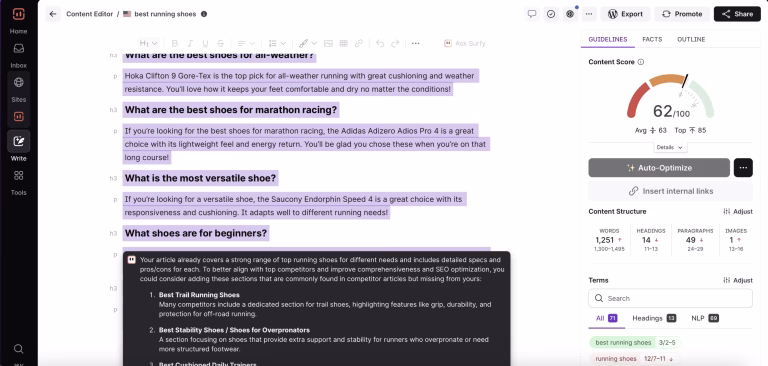Click the HEADINGS 14 count
768x366 pixels.
(650, 240)
